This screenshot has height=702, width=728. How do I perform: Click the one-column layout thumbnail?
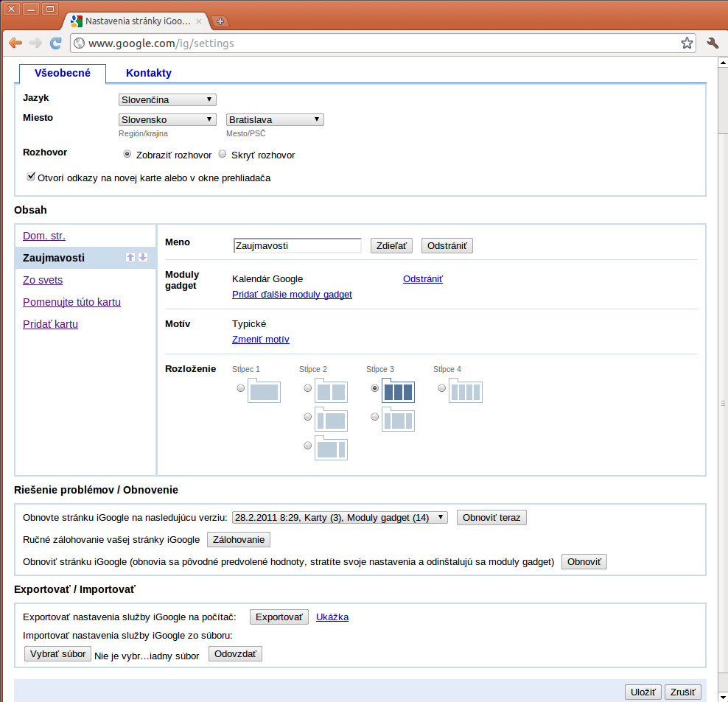click(x=264, y=391)
